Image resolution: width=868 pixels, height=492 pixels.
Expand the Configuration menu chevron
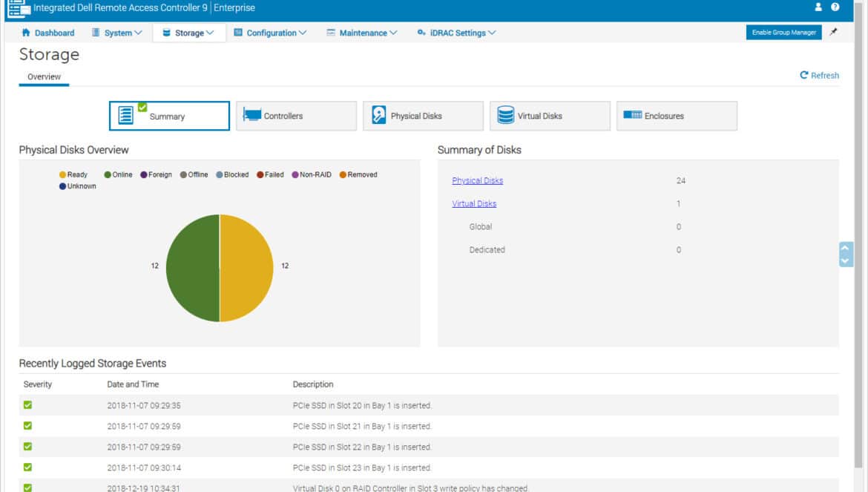pos(303,33)
